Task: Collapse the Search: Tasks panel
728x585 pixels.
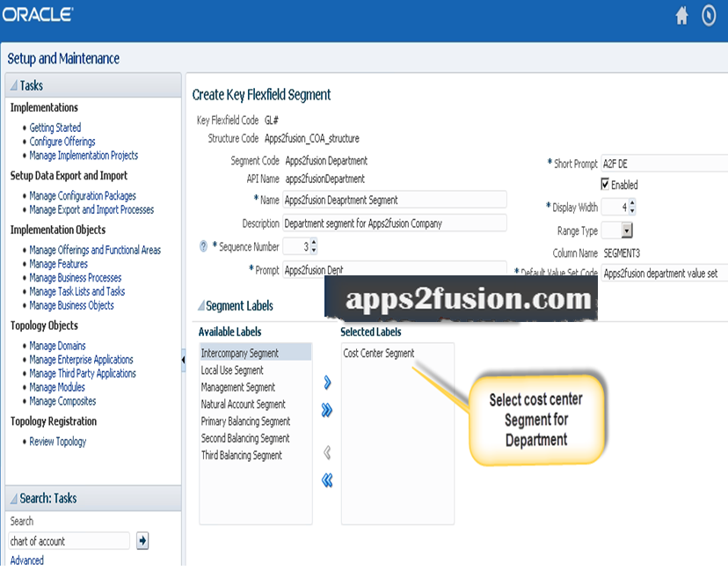Action: (x=14, y=498)
